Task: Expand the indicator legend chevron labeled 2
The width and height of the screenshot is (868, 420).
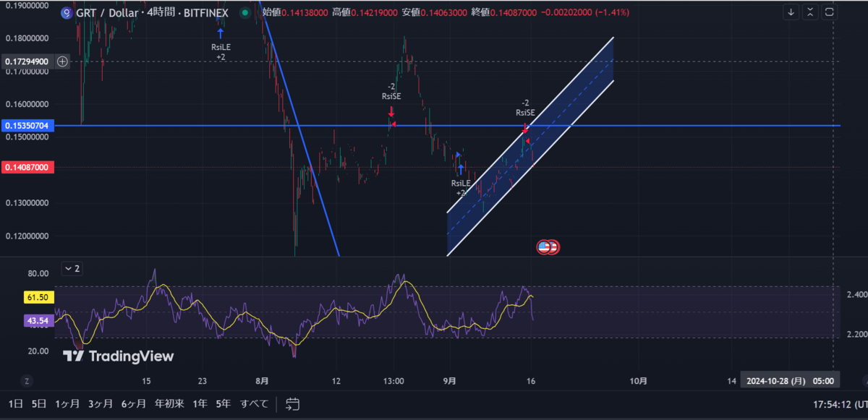Action: 72,269
